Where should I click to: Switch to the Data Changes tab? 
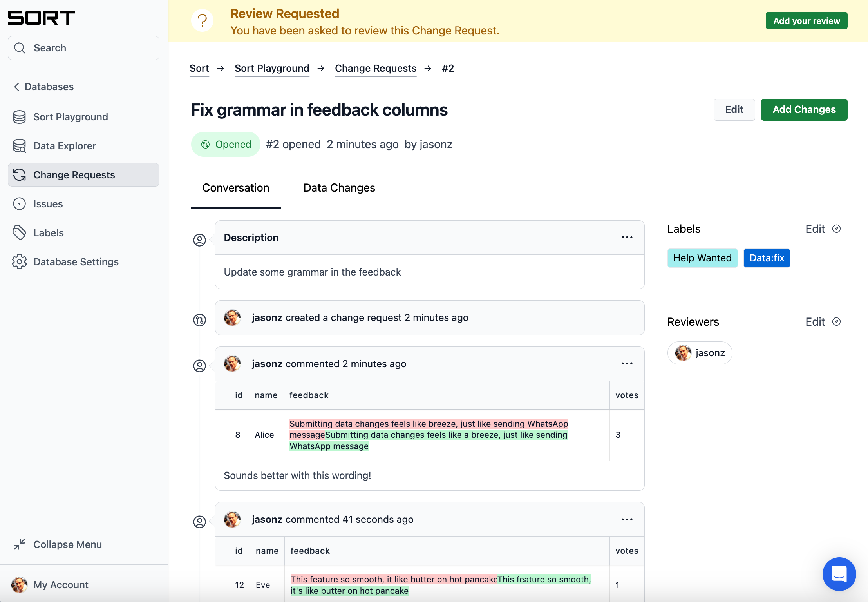pos(339,188)
